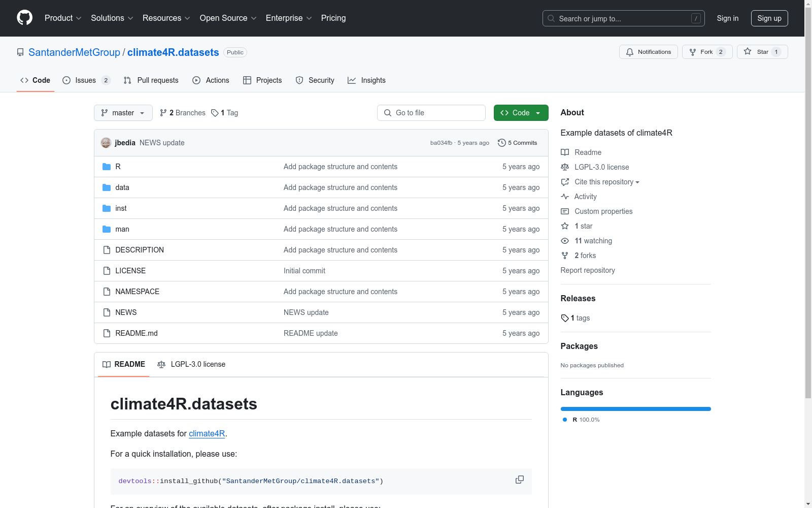
Task: Click the scales icon next to LGPL-3.0 license
Action: tap(565, 167)
